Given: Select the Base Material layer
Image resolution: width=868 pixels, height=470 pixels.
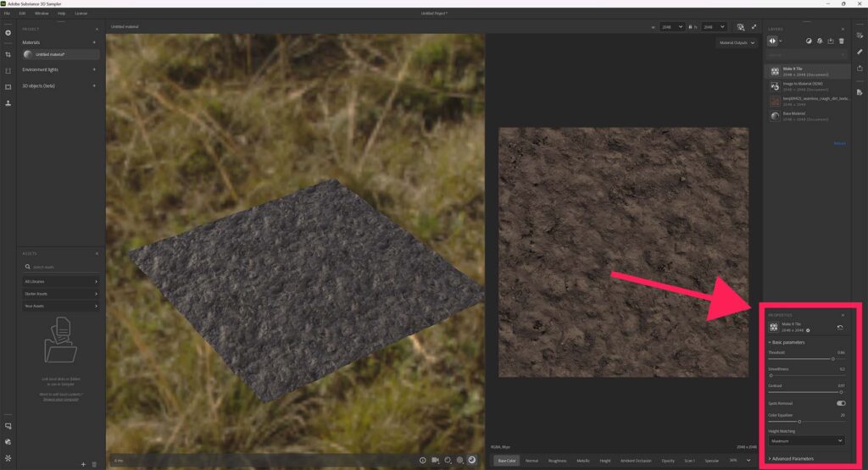Looking at the screenshot, I should tap(808, 116).
